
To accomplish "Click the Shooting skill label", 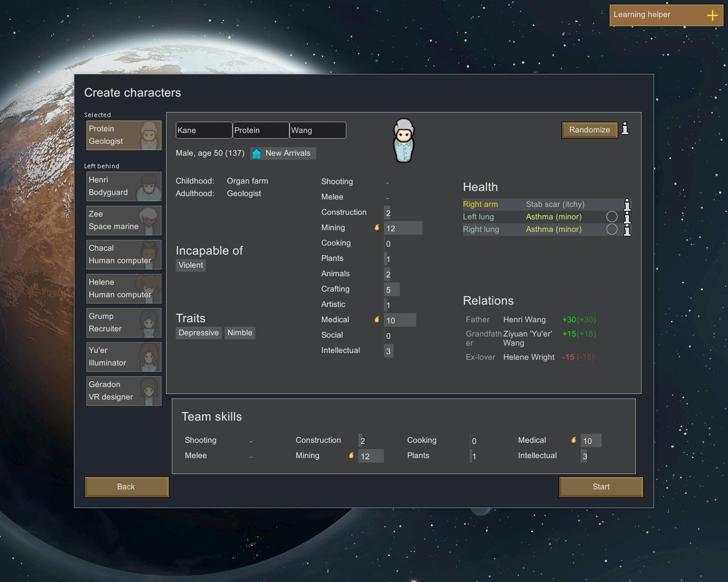I will coord(337,181).
